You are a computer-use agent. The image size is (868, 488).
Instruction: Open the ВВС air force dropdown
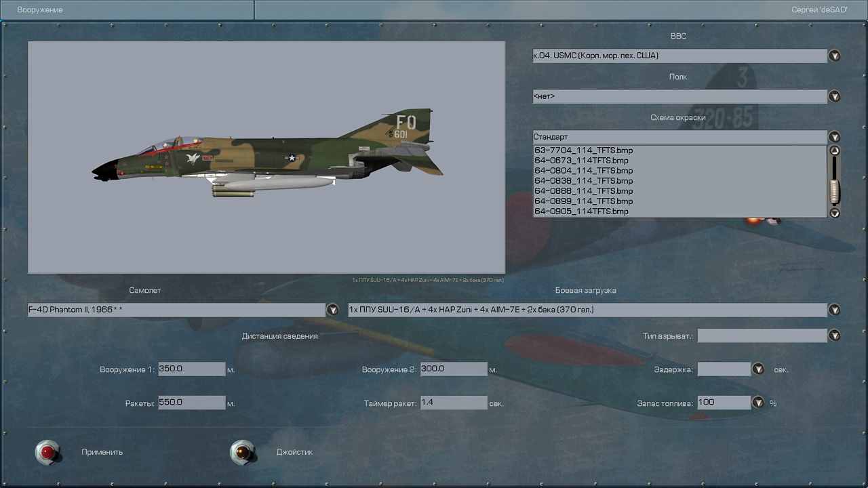pos(835,56)
